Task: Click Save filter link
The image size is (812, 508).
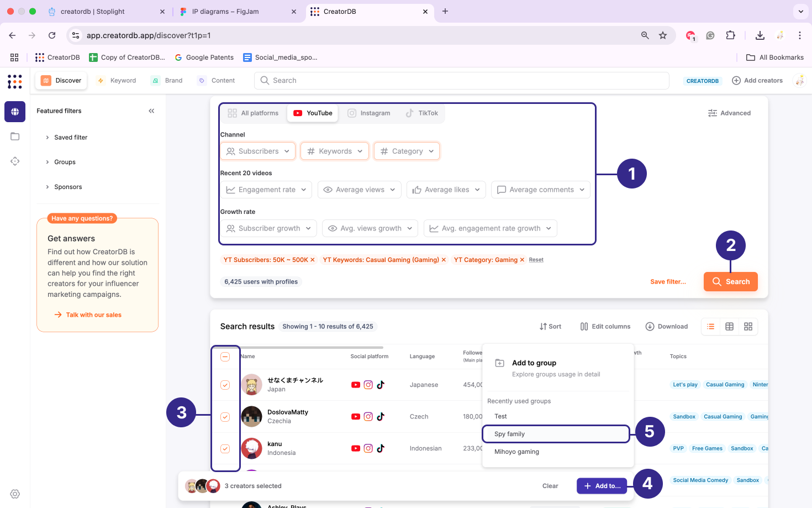Action: click(668, 282)
